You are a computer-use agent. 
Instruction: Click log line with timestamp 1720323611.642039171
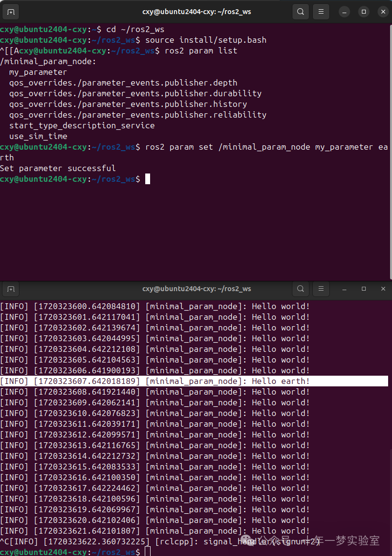[155, 424]
